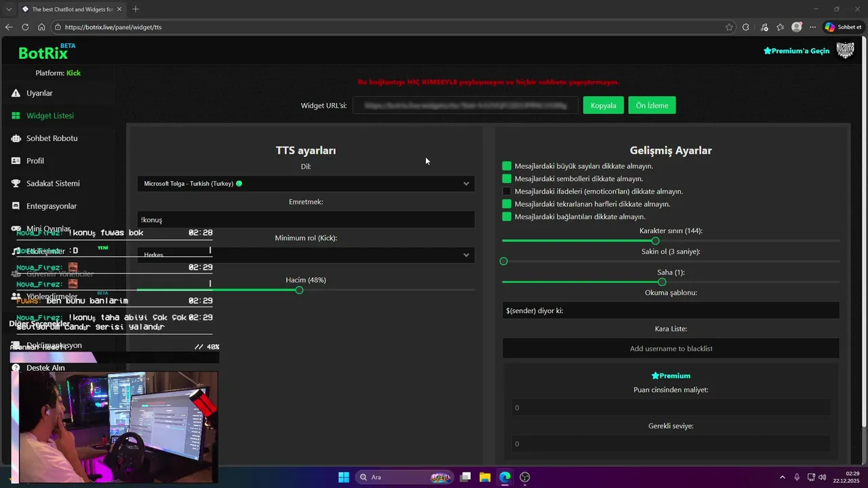The image size is (868, 488).
Task: Open the Uyarılar sidebar icon
Action: click(16, 93)
